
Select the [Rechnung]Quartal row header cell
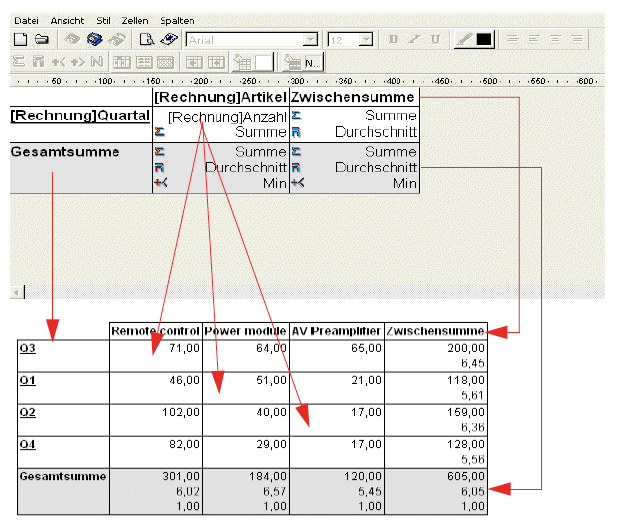click(x=80, y=116)
